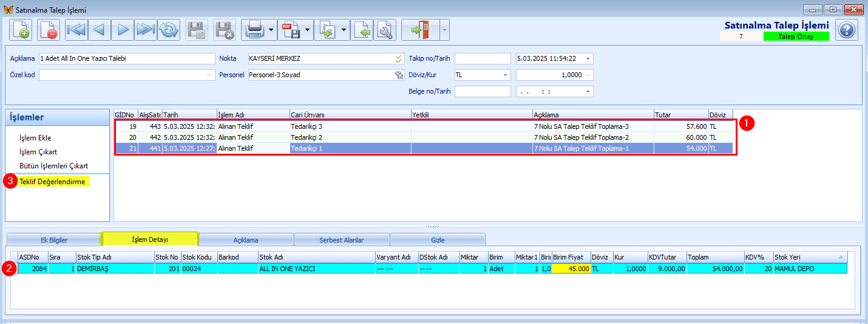Open Teklif Değerlendirme
Viewport: 868px width, 324px height.
click(52, 182)
